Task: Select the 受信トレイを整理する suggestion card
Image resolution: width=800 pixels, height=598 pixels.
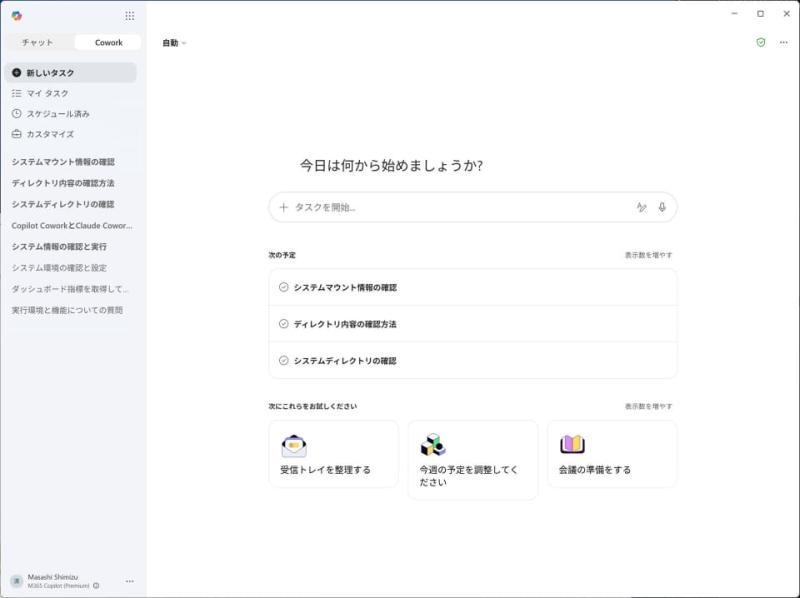Action: [334, 454]
